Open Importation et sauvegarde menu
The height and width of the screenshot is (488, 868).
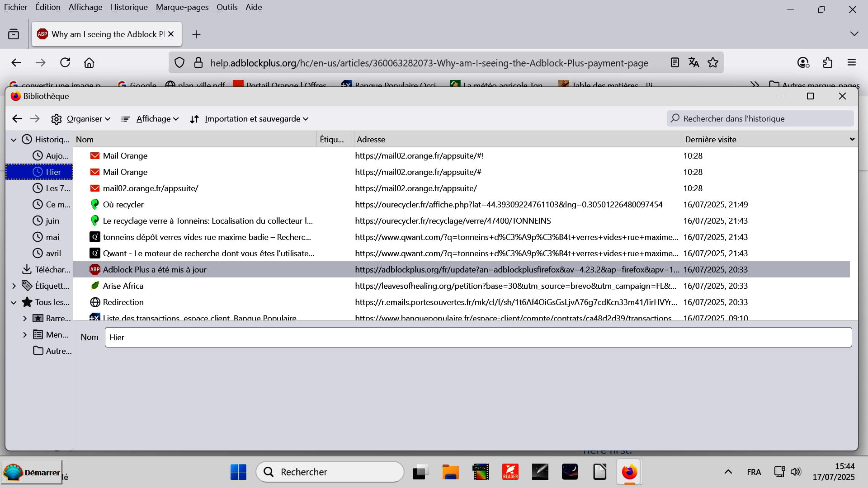[x=249, y=119]
